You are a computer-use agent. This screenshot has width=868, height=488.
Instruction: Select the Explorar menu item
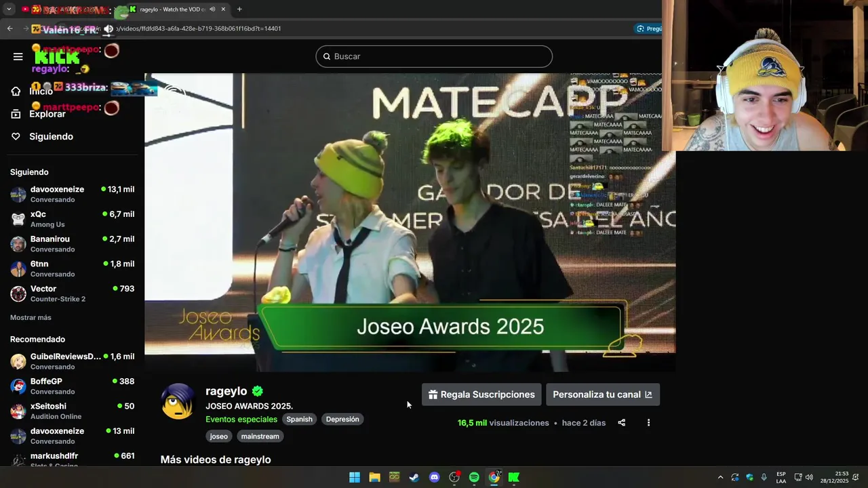(x=47, y=114)
